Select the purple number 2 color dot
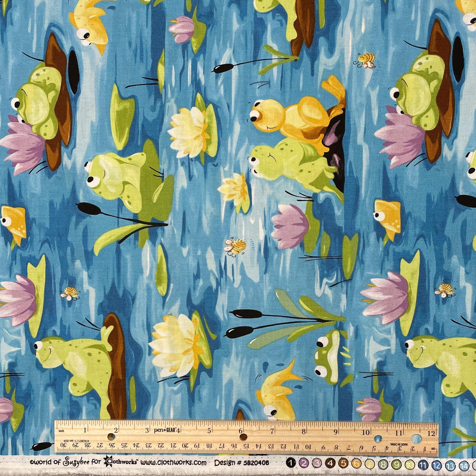 click(304, 463)
